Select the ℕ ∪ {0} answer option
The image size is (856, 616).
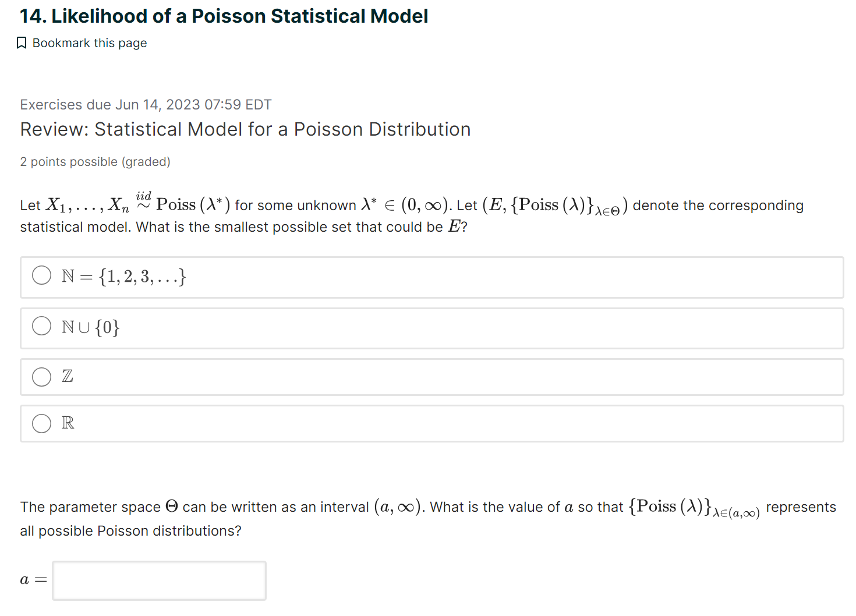[41, 326]
